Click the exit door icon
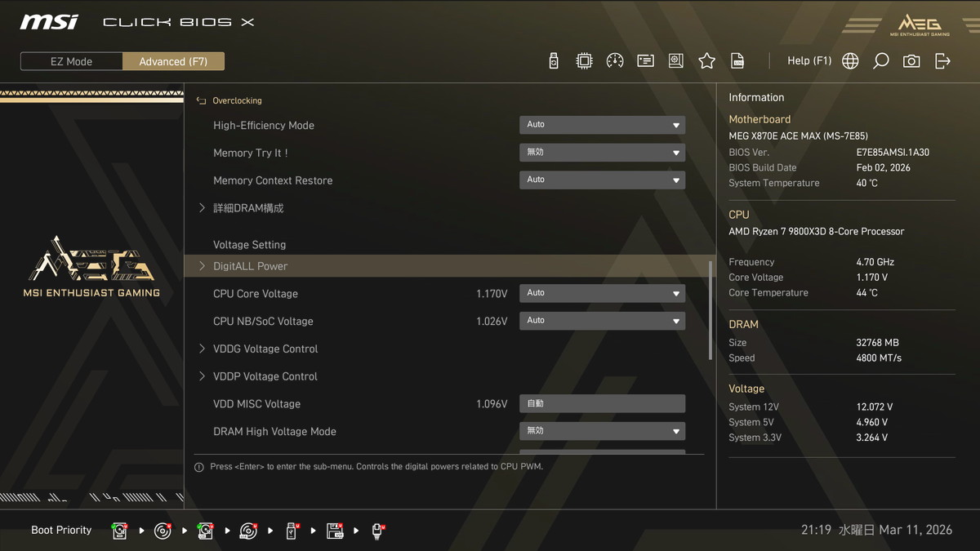This screenshot has width=980, height=551. 942,61
